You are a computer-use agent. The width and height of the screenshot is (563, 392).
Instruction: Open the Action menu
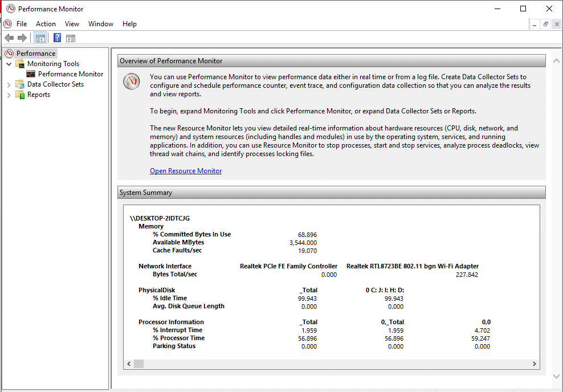46,24
